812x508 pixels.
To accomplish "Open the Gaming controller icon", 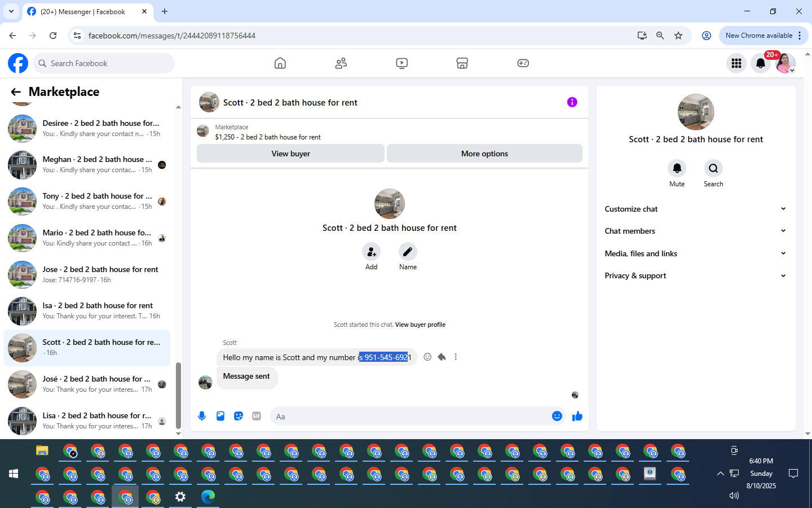I will coord(523,63).
